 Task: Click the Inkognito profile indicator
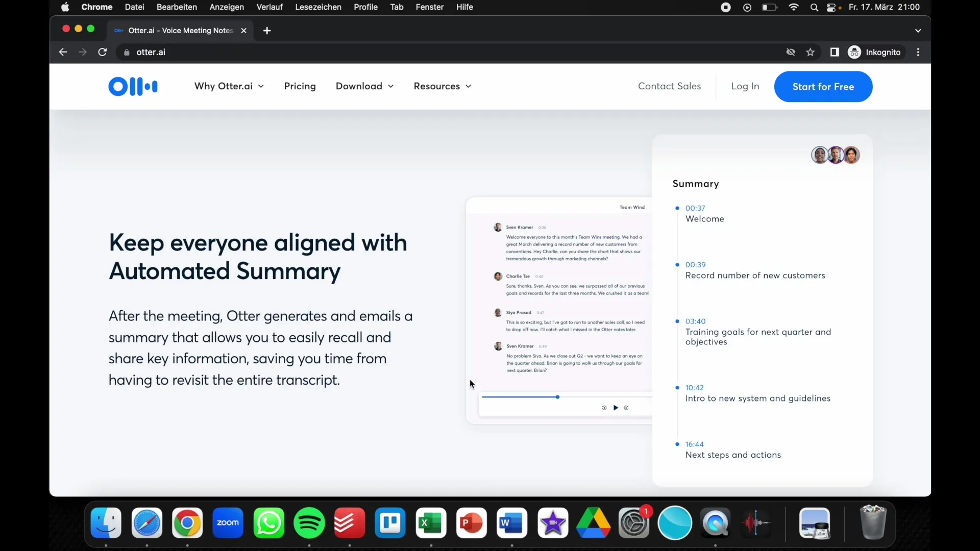pyautogui.click(x=875, y=52)
